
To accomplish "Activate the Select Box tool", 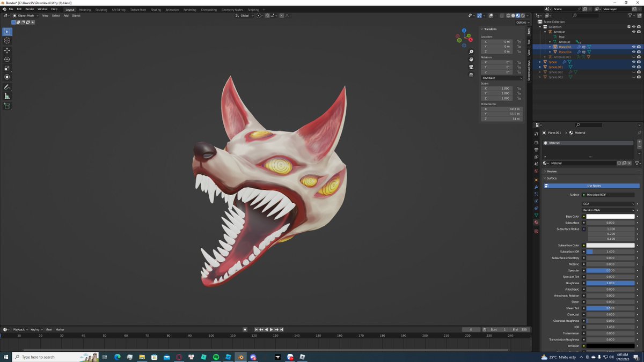I will pyautogui.click(x=7, y=32).
